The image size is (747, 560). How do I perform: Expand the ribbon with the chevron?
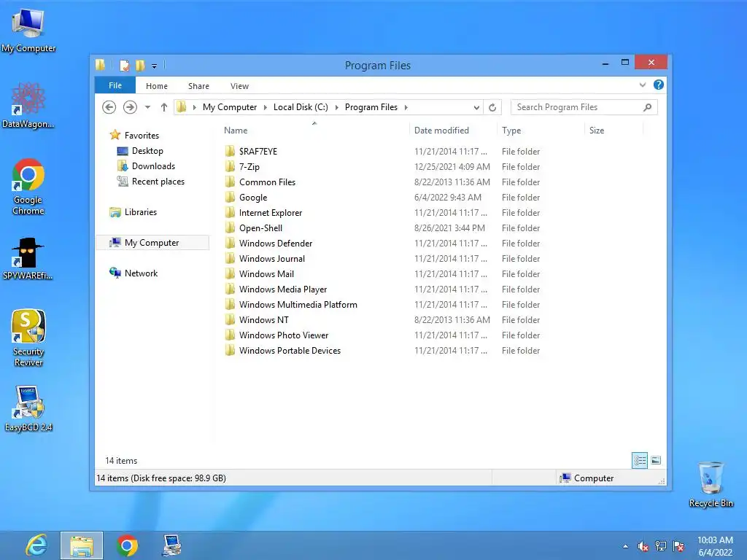click(643, 85)
